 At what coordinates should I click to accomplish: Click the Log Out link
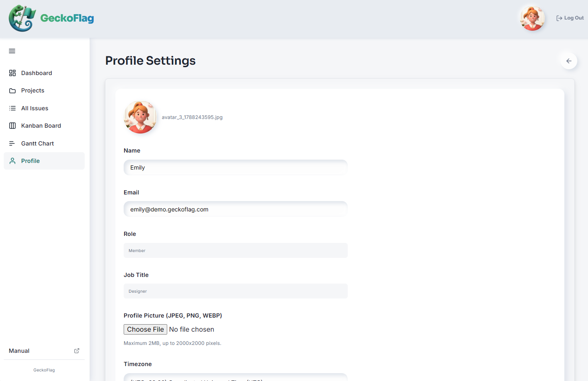570,18
